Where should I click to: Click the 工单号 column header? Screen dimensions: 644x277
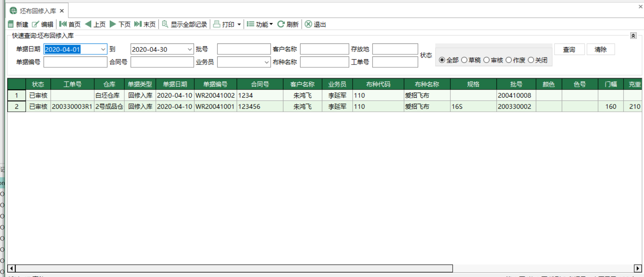point(73,84)
